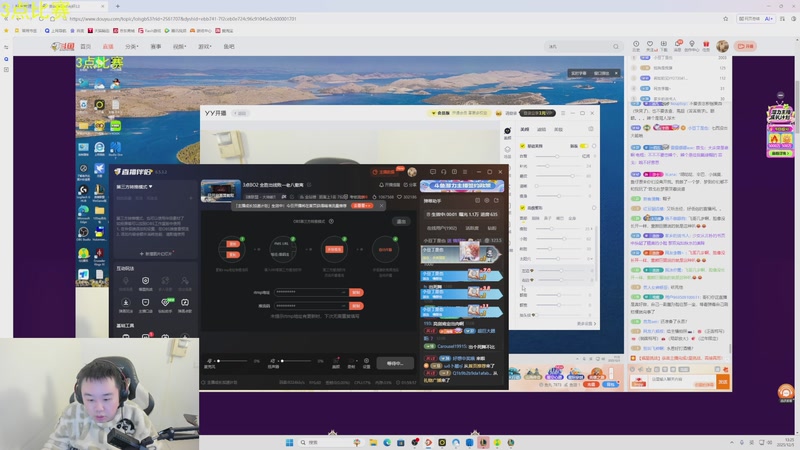This screenshot has height=450, width=800.
Task: Open the 分类 dropdown in Douyu navigation
Action: click(x=132, y=46)
